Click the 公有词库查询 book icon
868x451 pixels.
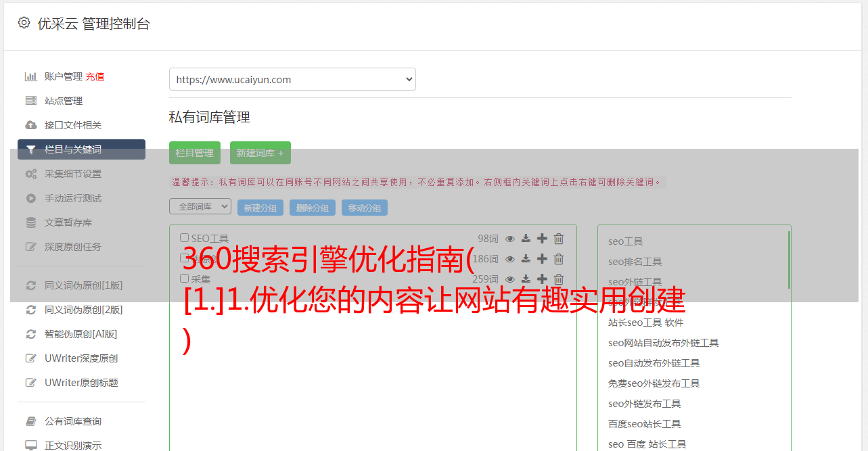click(31, 421)
